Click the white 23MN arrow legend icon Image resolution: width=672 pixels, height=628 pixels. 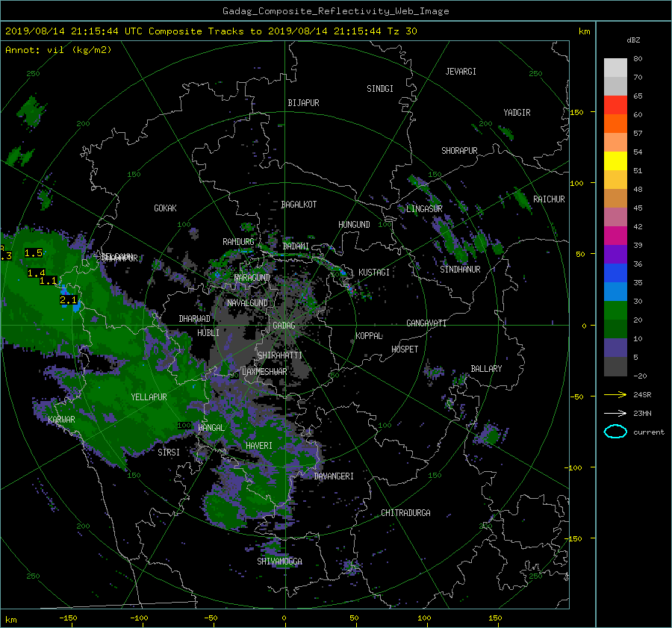[615, 413]
